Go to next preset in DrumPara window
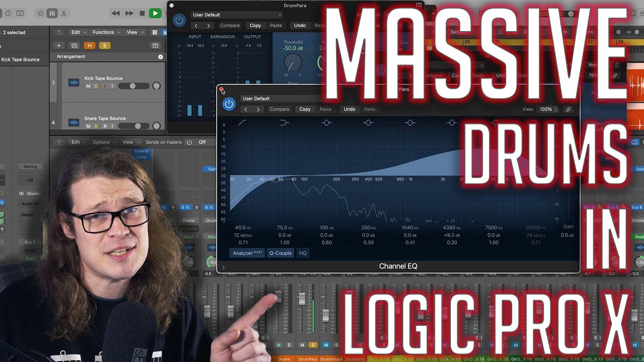 point(208,26)
